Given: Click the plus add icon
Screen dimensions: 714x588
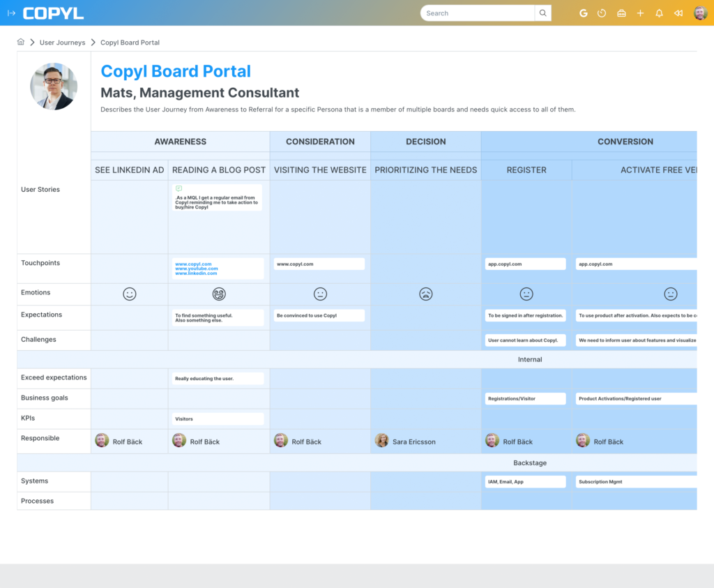Looking at the screenshot, I should tap(640, 13).
